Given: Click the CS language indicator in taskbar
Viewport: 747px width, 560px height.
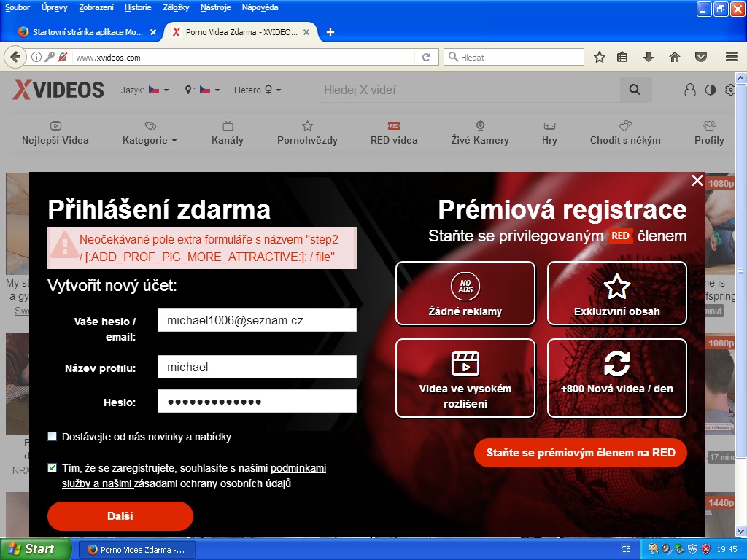Looking at the screenshot, I should tap(626, 549).
